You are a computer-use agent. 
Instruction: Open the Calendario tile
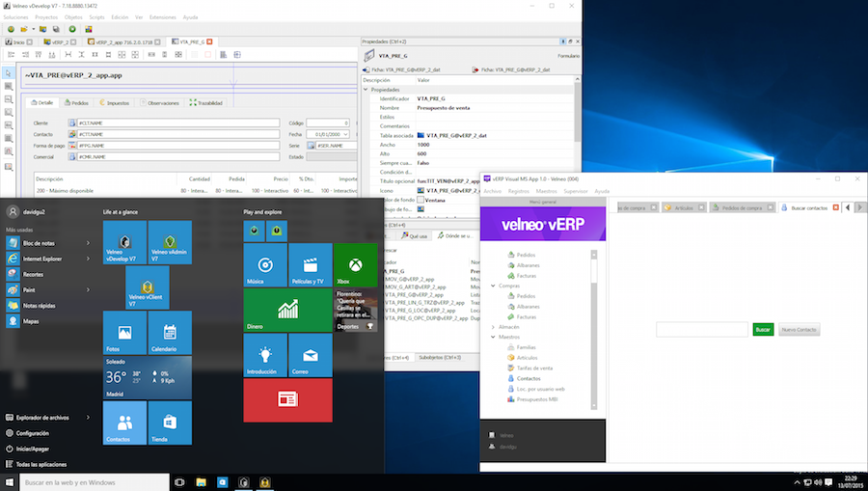click(x=170, y=332)
